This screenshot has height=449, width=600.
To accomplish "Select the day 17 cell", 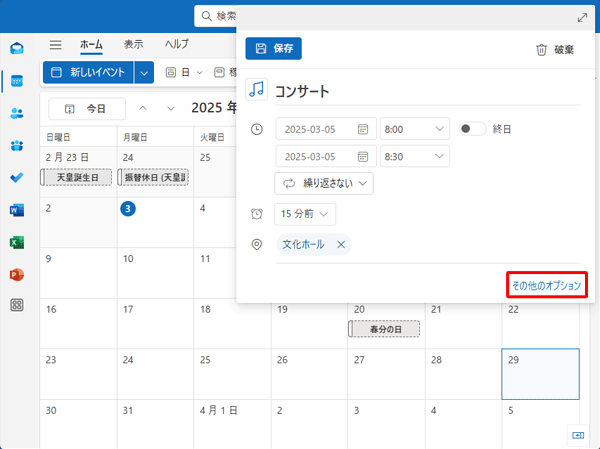I will [x=155, y=324].
